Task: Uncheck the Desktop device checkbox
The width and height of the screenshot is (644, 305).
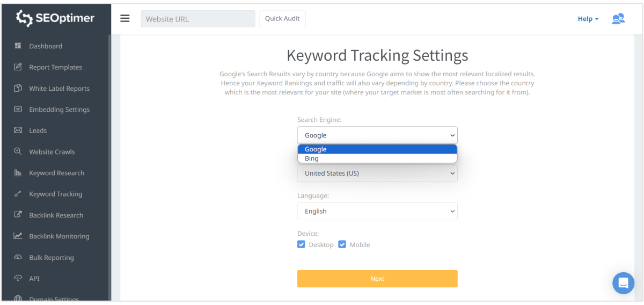Action: [301, 245]
